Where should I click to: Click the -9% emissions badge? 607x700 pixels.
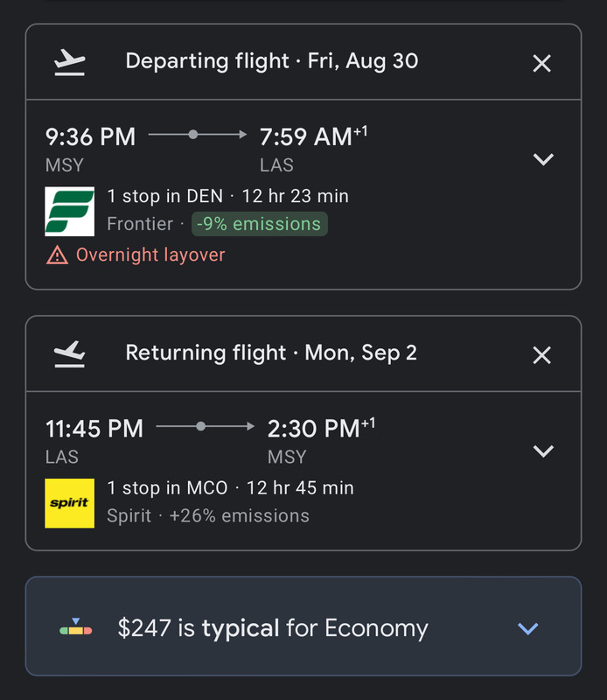[259, 224]
